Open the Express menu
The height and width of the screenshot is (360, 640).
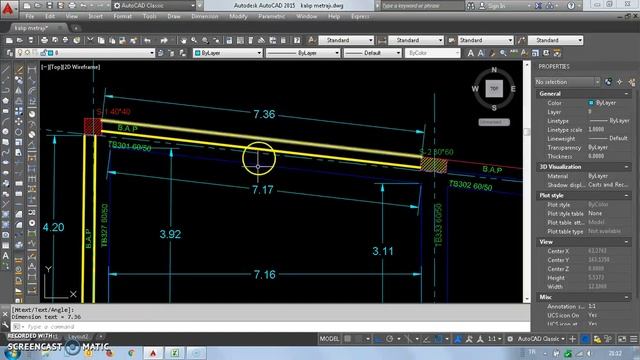click(x=360, y=16)
